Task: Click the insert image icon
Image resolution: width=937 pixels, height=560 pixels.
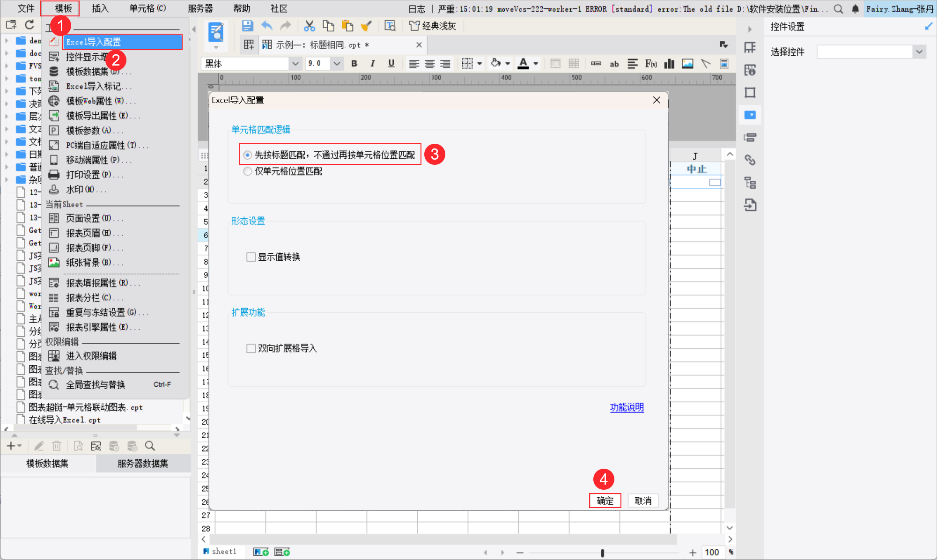Action: tap(687, 64)
